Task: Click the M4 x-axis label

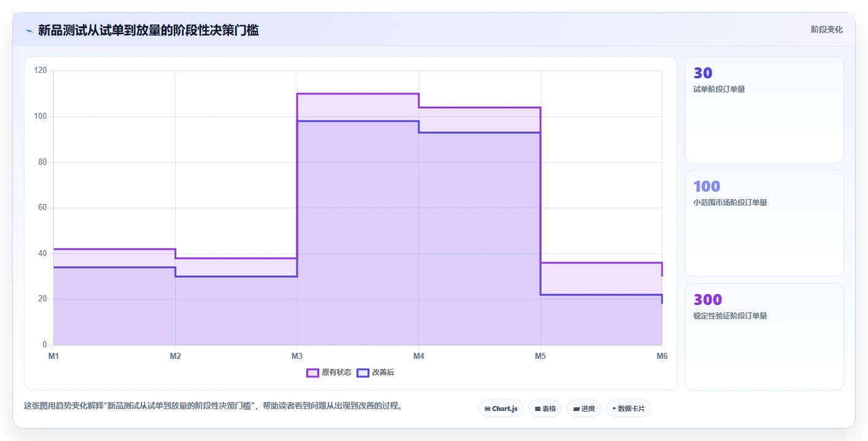Action: coord(418,356)
